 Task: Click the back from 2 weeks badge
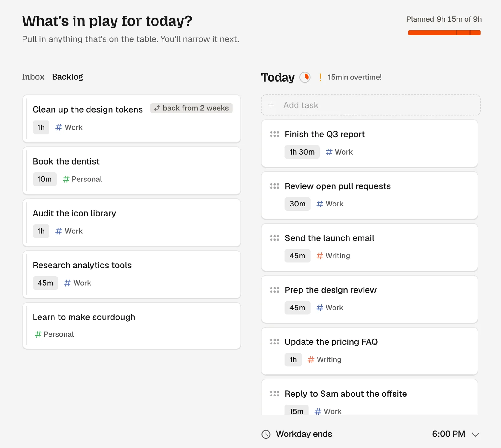[191, 108]
